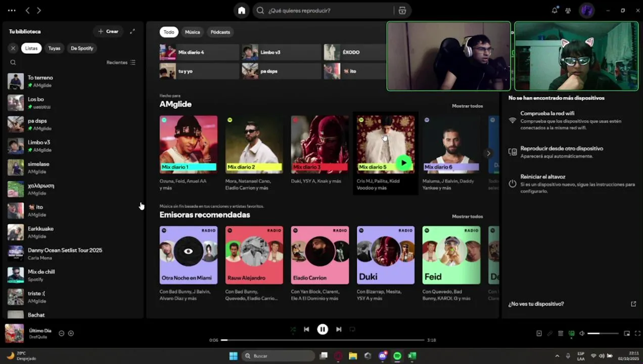Go back with the left arrow
Viewport: 643px width, 364px height.
pyautogui.click(x=28, y=10)
